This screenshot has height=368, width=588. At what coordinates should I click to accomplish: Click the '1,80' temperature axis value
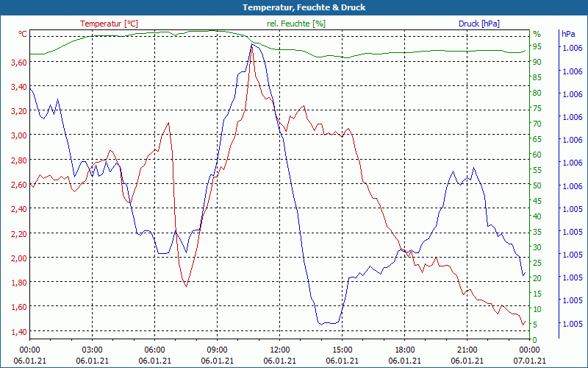(x=19, y=283)
